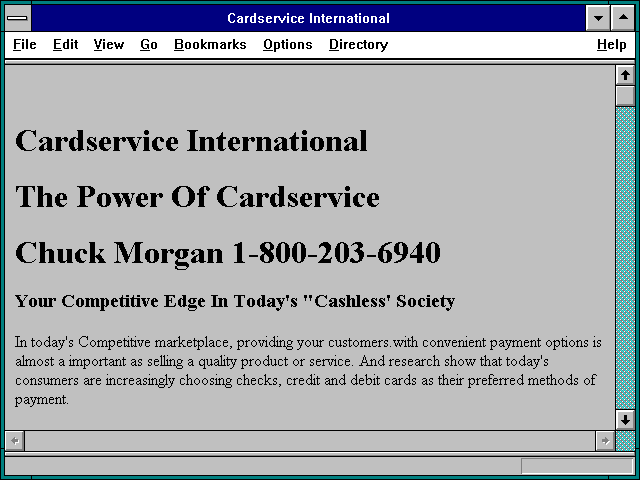Click the paragraph starting In today's Competitive
This screenshot has width=640, height=480.
[x=308, y=371]
